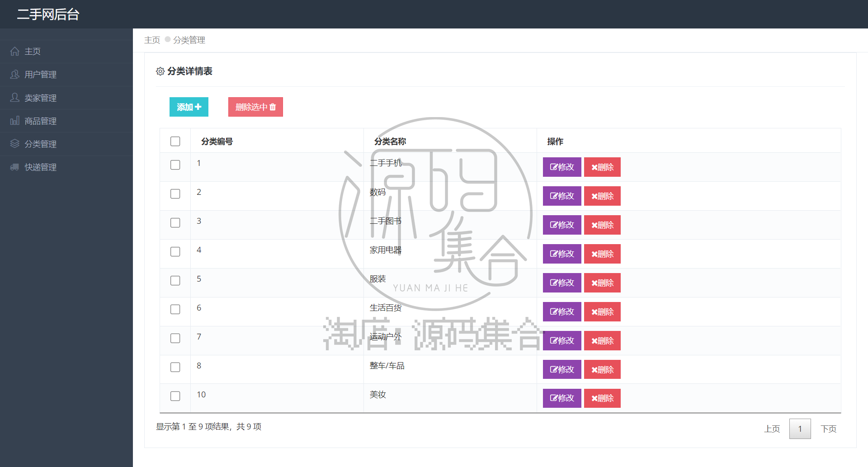Delete the 运动户外 category row
Screen dimensions: 868x467
point(602,340)
